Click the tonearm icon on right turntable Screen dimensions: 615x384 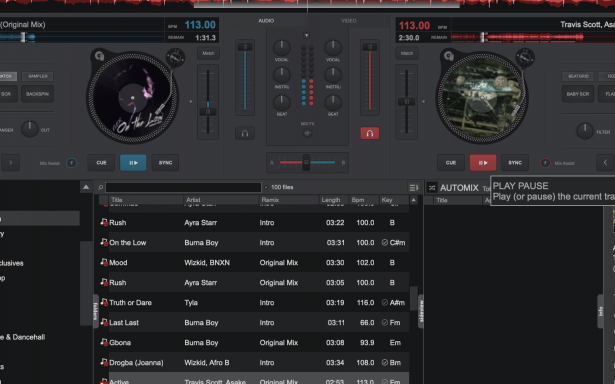point(525,58)
